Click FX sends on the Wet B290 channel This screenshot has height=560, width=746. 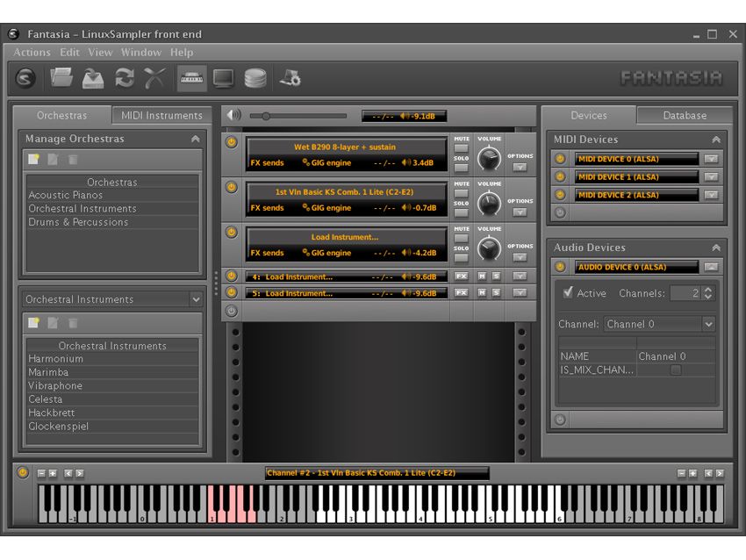tap(268, 163)
